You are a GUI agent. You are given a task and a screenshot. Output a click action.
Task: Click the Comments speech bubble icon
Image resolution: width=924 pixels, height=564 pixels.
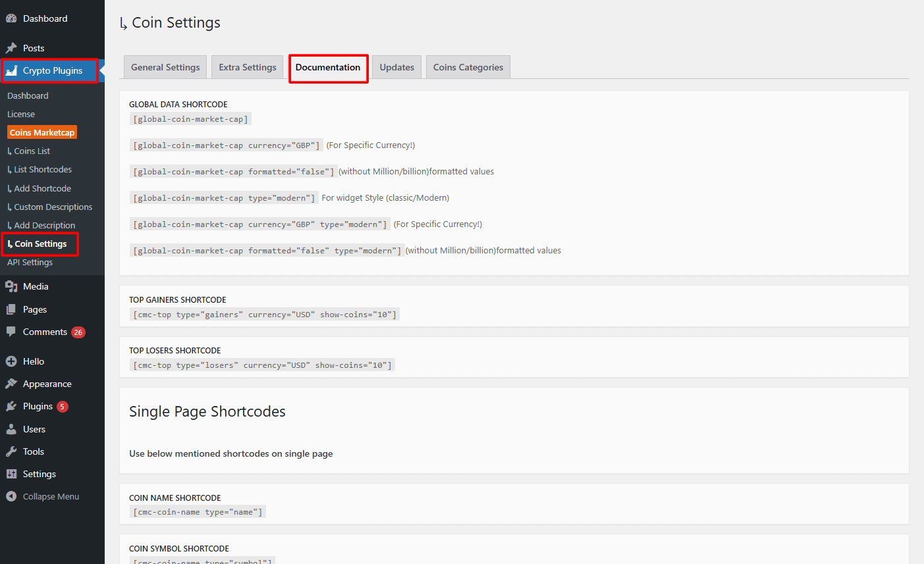pyautogui.click(x=11, y=332)
